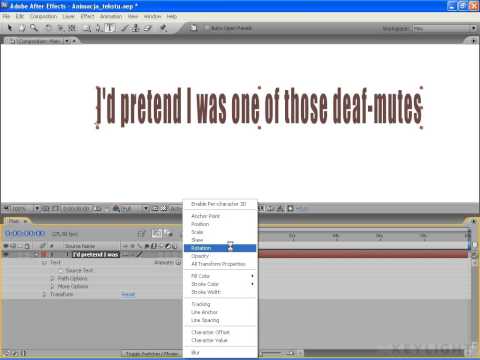
Task: Click the red label color of the text layer
Action: pos(44,254)
